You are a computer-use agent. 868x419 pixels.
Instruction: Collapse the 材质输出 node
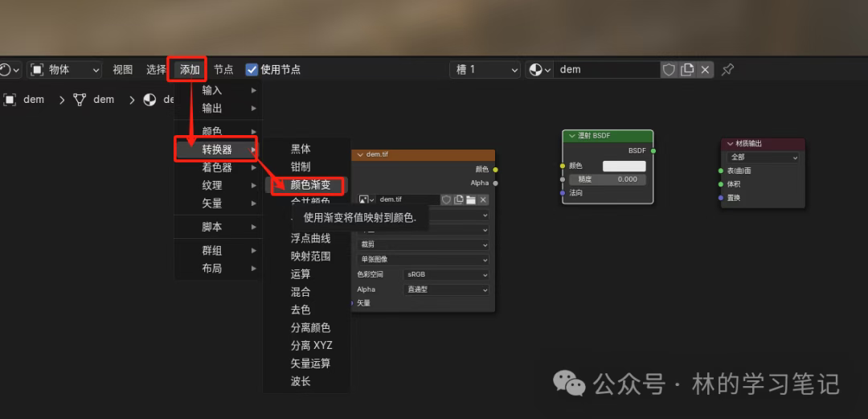click(730, 144)
